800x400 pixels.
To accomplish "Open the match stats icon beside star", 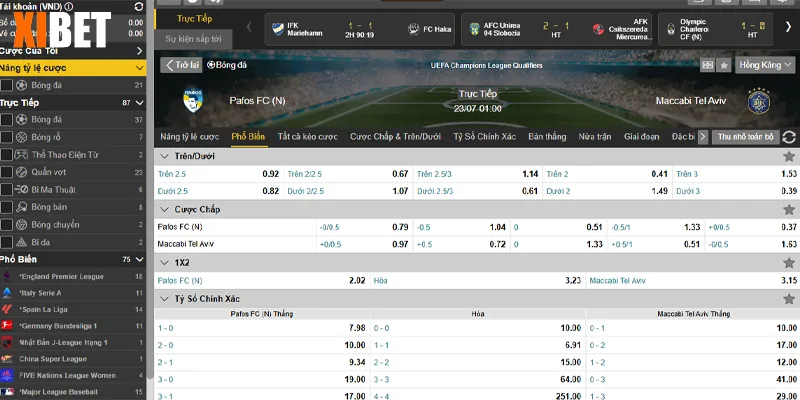I will [x=707, y=65].
